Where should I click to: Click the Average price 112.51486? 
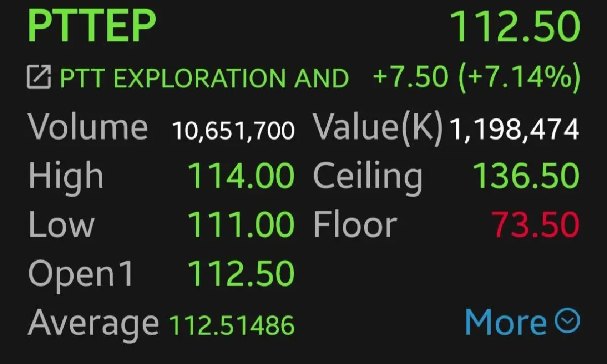232,325
